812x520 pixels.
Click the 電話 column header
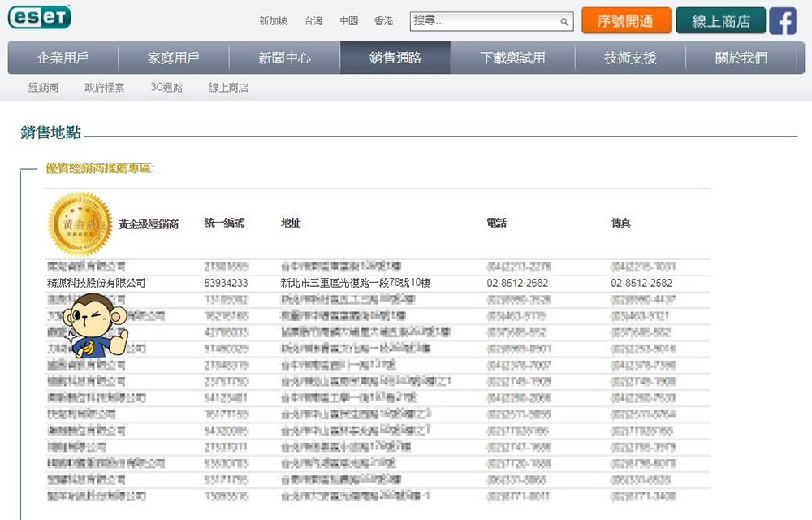[x=497, y=223]
